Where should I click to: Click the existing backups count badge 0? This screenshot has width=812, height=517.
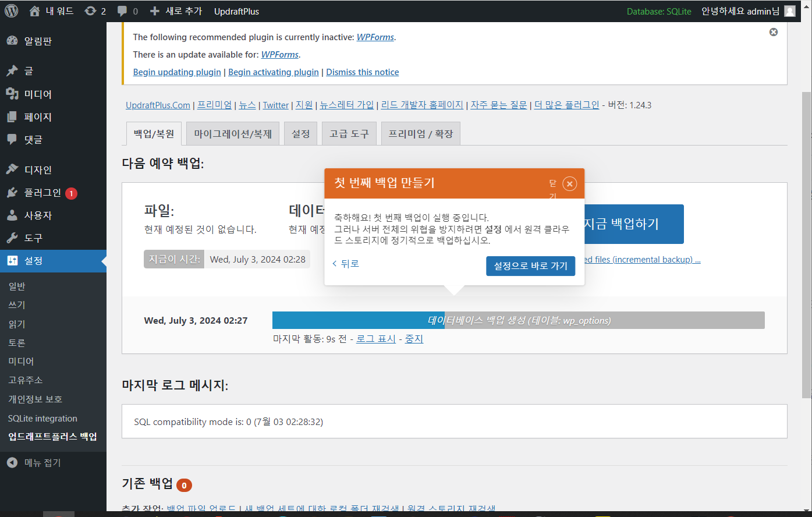(x=184, y=485)
